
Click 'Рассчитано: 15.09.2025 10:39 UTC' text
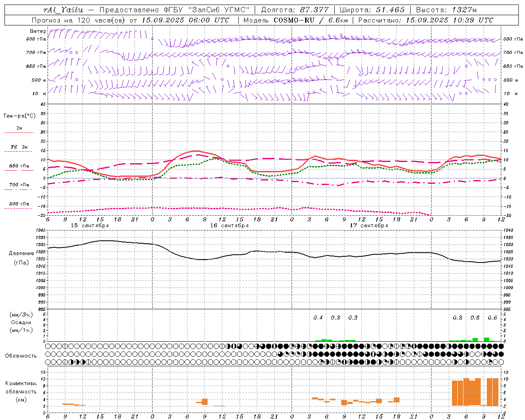pos(426,20)
